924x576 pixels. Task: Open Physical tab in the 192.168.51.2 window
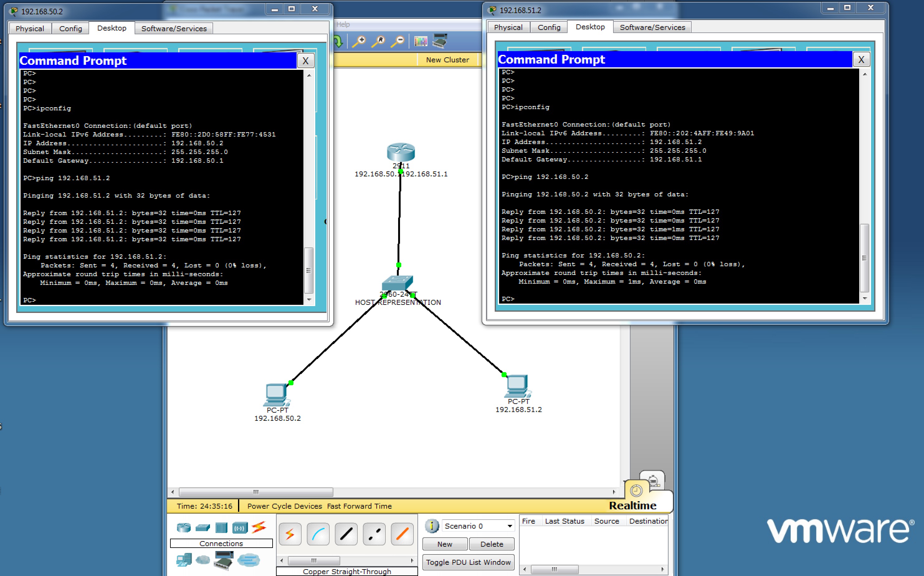(508, 27)
